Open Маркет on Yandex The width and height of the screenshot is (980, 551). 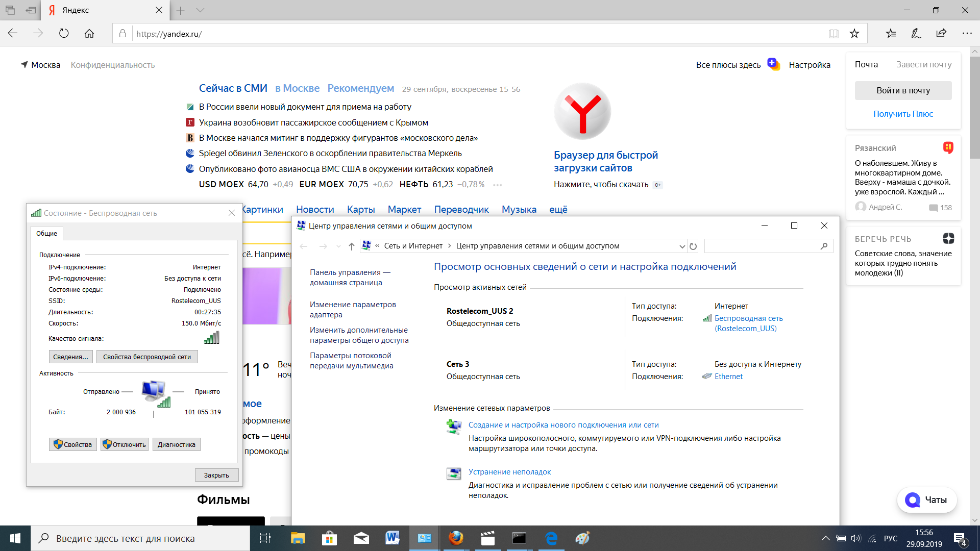point(404,209)
